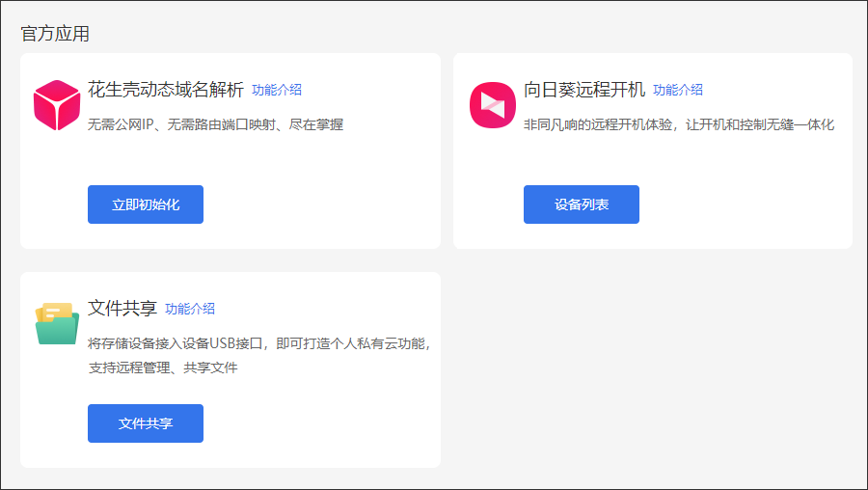
Task: Click the 花生壳 pink cube icon
Action: [57, 104]
